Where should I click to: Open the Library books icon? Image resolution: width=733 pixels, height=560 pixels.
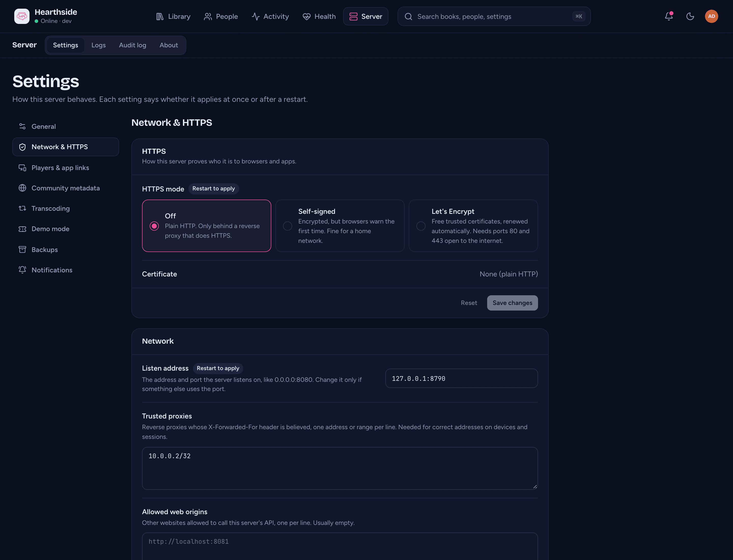(160, 16)
